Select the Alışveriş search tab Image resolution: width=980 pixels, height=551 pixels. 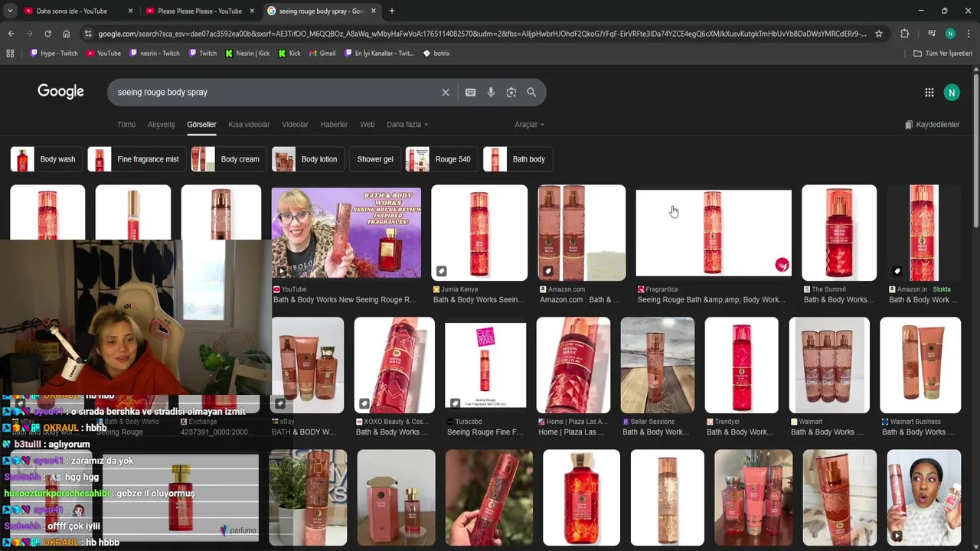[x=161, y=125]
